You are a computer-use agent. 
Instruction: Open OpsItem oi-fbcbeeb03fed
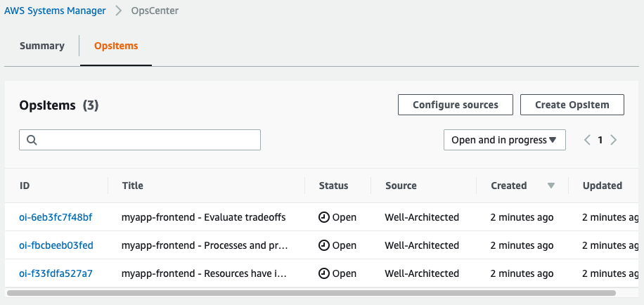(x=56, y=245)
